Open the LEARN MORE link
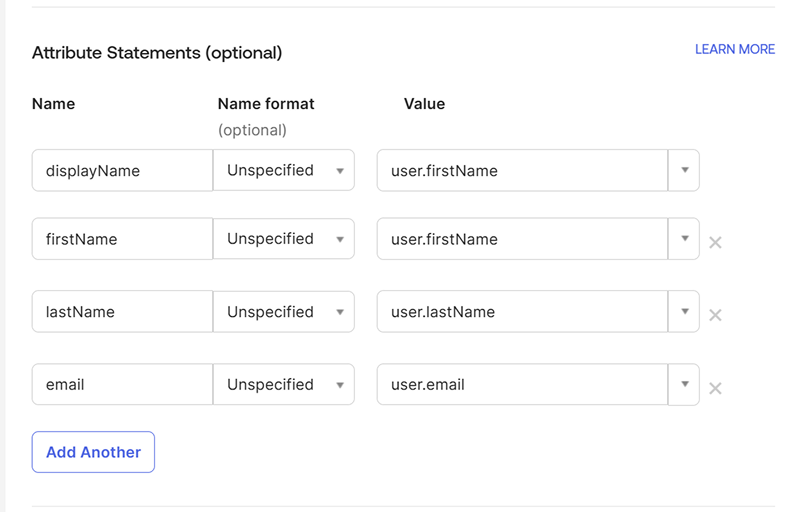This screenshot has width=800, height=512. [734, 49]
